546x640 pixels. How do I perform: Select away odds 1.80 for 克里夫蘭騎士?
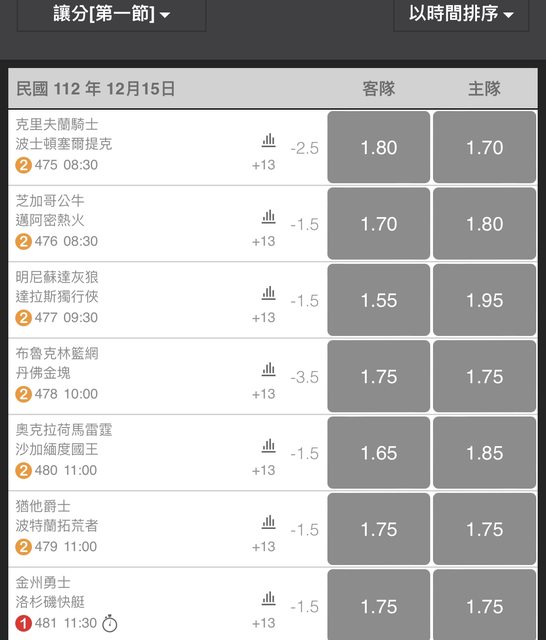[x=379, y=147]
